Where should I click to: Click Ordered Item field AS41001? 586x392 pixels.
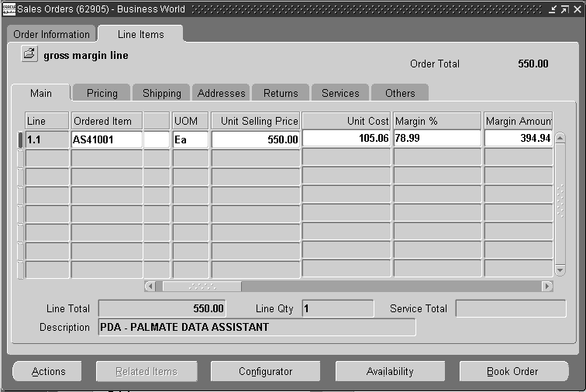[107, 139]
